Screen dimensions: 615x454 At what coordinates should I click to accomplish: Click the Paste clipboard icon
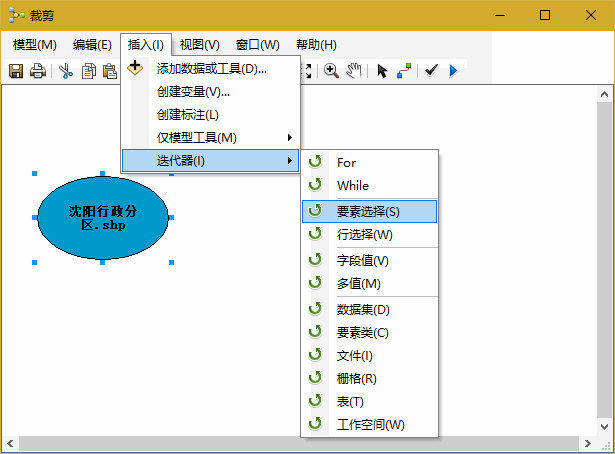[x=110, y=71]
